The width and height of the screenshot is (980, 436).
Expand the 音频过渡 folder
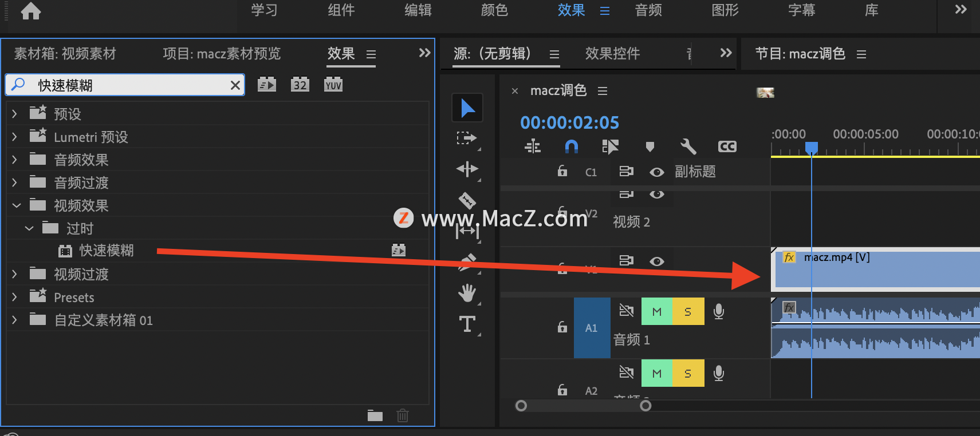tap(15, 183)
